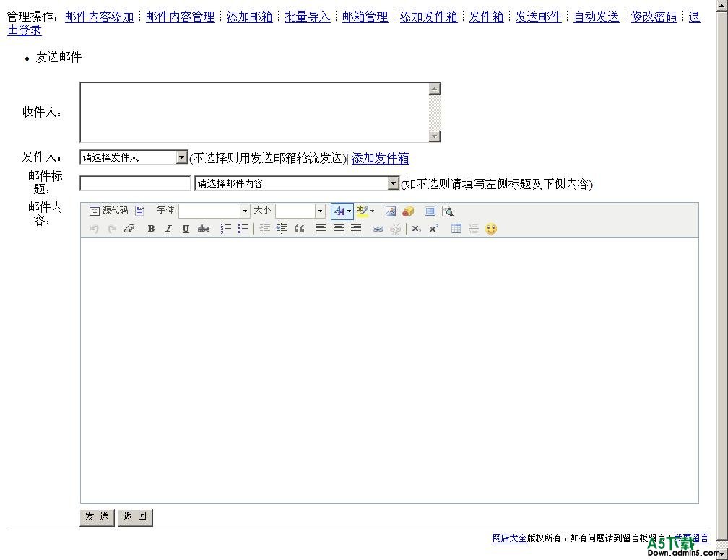The width and height of the screenshot is (728, 560).
Task: Click the maximize editor icon
Action: point(430,211)
